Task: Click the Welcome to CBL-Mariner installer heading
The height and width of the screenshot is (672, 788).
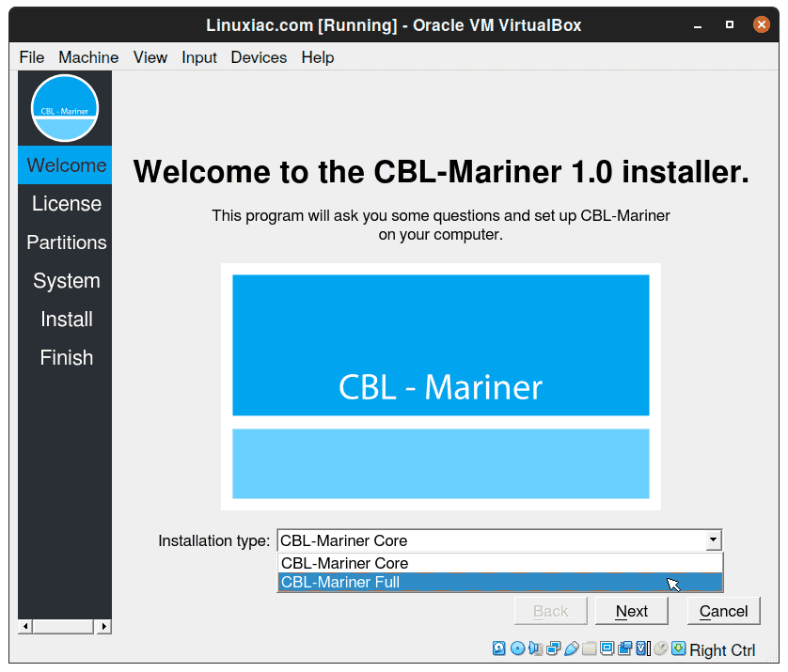Action: (441, 172)
